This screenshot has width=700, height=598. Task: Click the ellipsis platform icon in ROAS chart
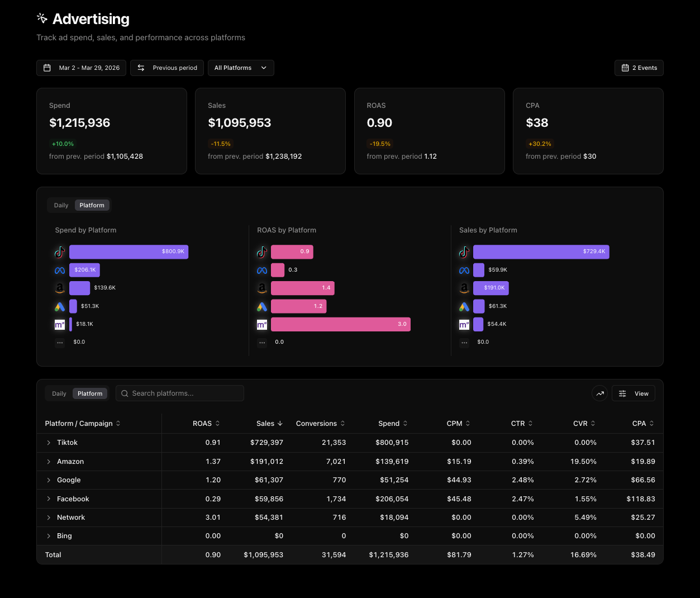tap(261, 342)
